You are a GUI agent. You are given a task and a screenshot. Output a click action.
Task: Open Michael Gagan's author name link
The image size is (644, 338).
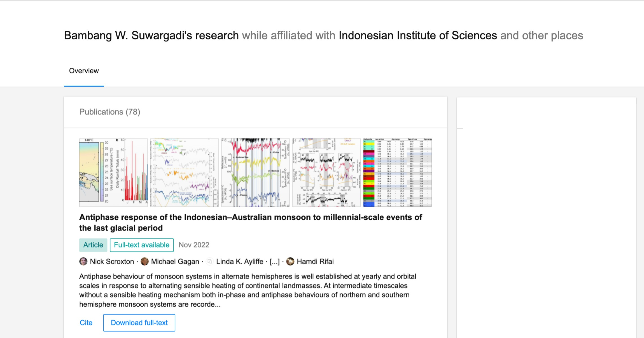(x=175, y=261)
